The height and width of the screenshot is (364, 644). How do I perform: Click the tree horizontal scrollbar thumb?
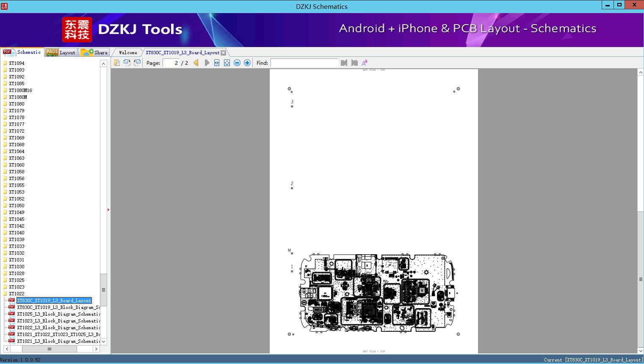(x=50, y=349)
